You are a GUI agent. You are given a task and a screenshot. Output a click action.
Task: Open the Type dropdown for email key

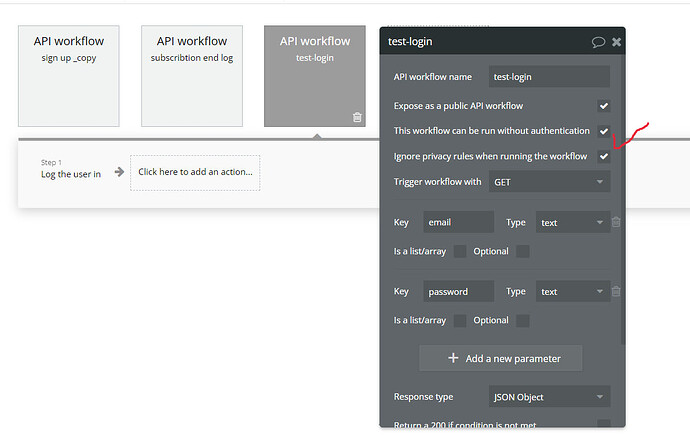573,222
